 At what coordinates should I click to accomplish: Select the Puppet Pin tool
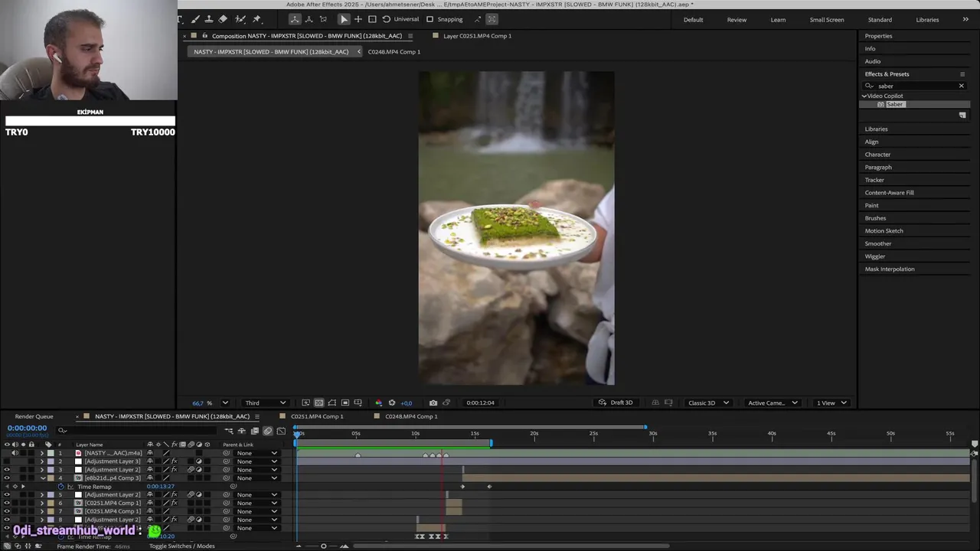tap(257, 19)
